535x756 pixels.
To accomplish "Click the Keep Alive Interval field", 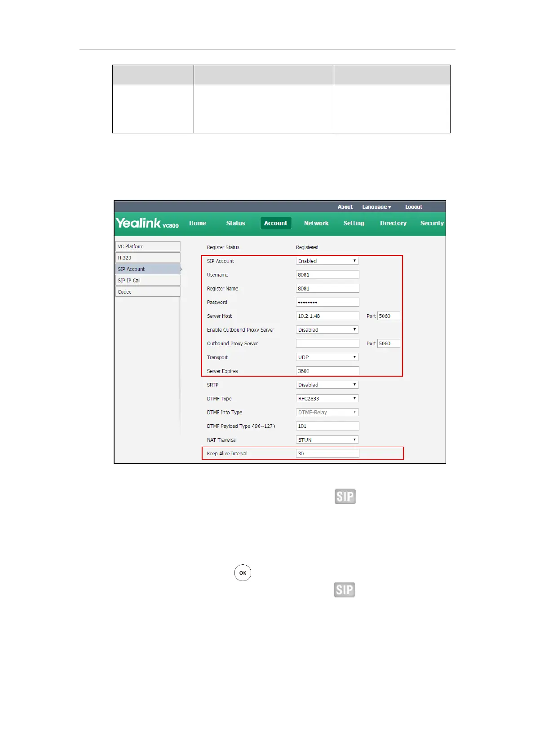I will (327, 453).
